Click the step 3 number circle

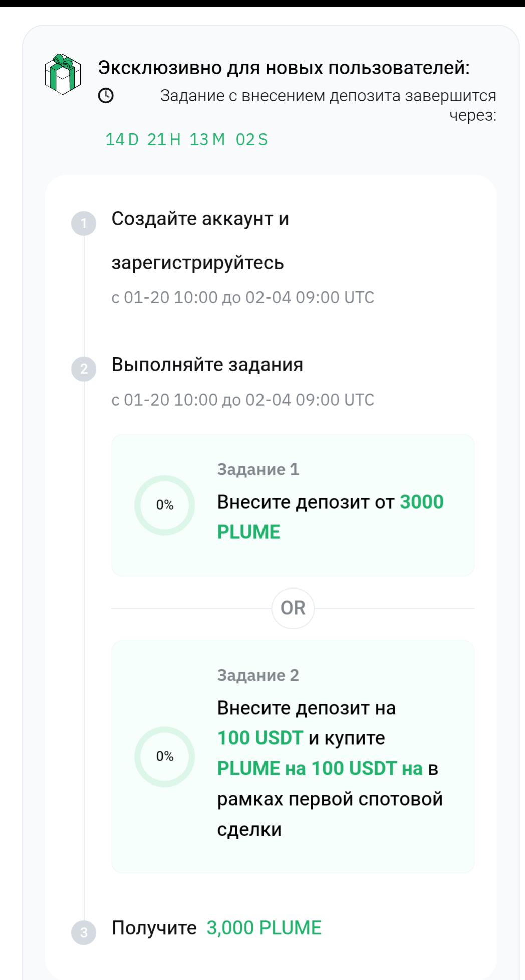click(x=84, y=932)
